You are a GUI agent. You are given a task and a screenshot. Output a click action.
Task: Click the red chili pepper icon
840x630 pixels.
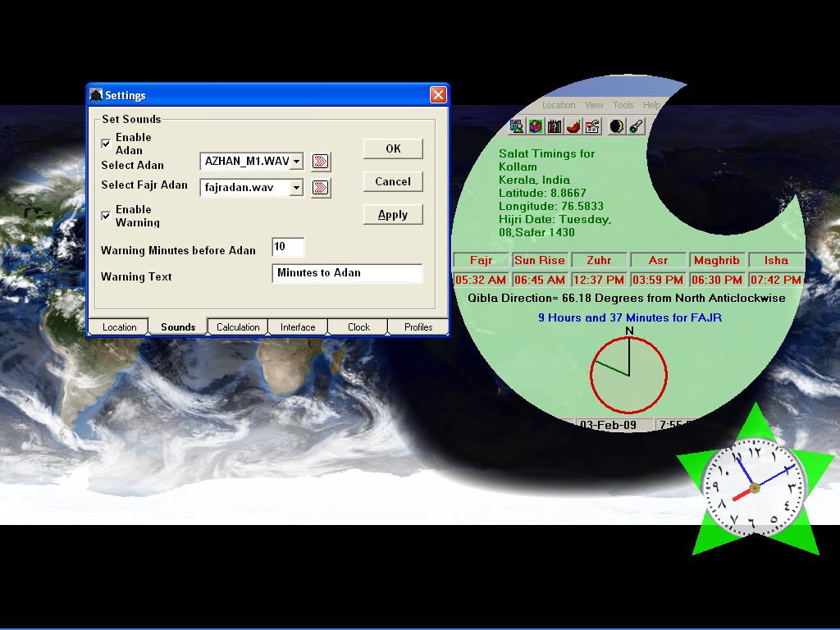point(573,126)
